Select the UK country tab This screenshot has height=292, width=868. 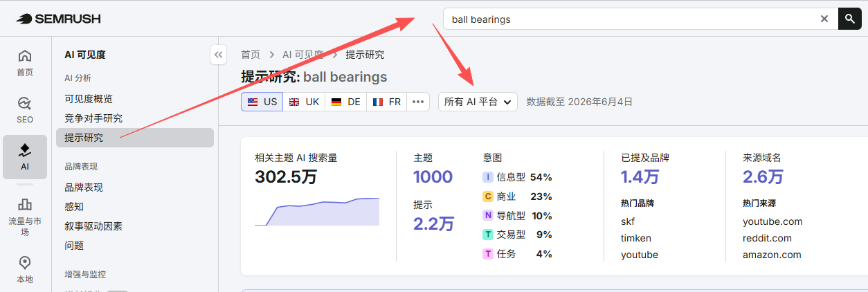pyautogui.click(x=304, y=102)
